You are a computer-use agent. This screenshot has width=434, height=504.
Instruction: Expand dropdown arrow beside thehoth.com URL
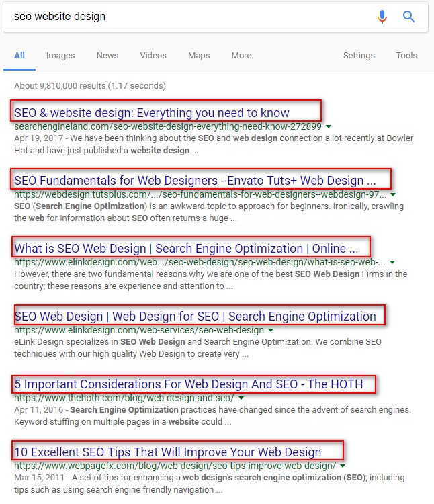point(241,398)
